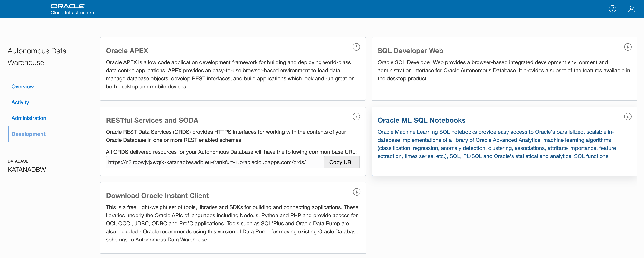The image size is (644, 258).
Task: Go to the Activity section
Action: [20, 102]
